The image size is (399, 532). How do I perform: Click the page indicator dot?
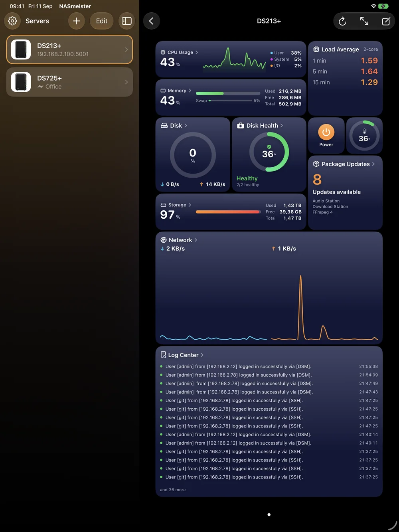269,514
